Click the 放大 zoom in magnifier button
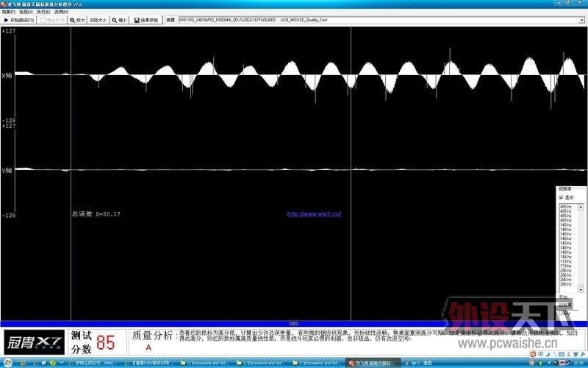 77,20
